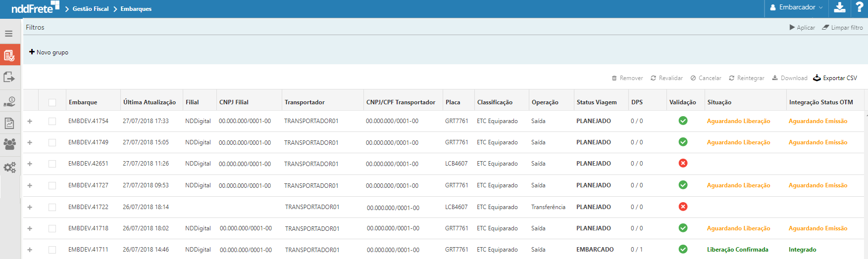Screen dimensions: 868x259
Task: Select the checkbox for EMBDEV.42651 row
Action: (52, 164)
